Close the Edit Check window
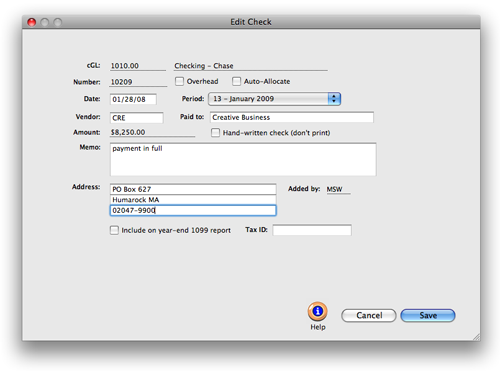The image size is (500, 371). [32, 22]
